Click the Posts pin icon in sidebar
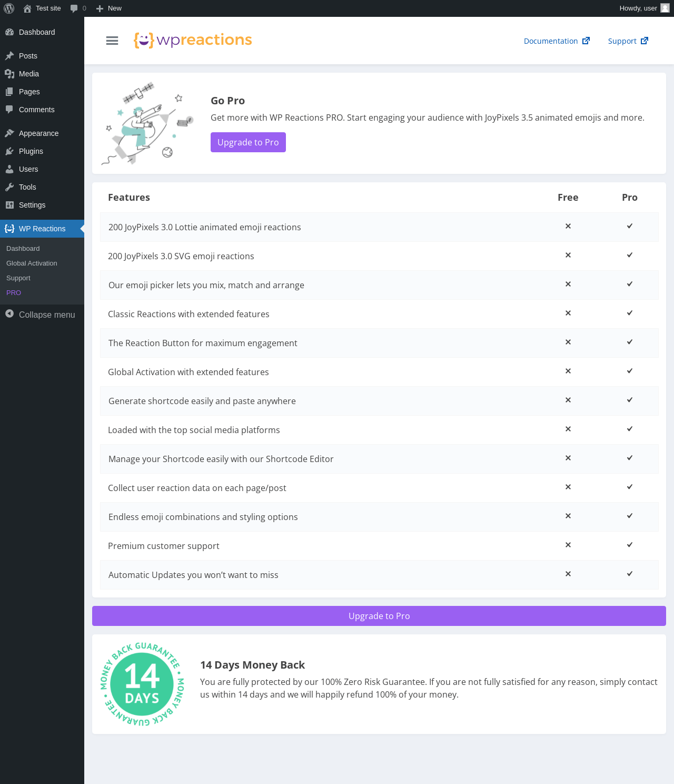Viewport: 674px width, 784px height. point(9,56)
